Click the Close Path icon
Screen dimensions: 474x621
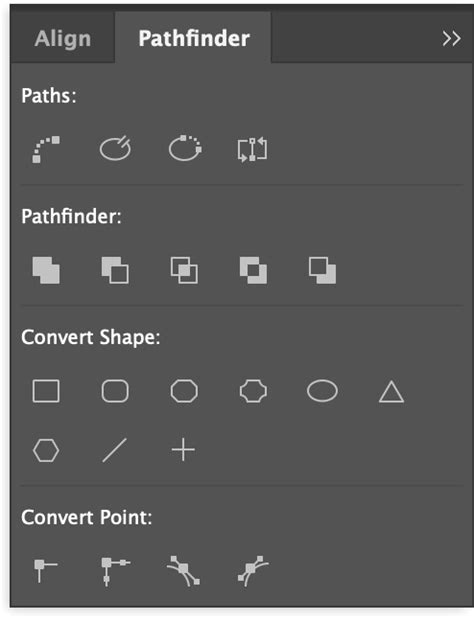point(185,148)
